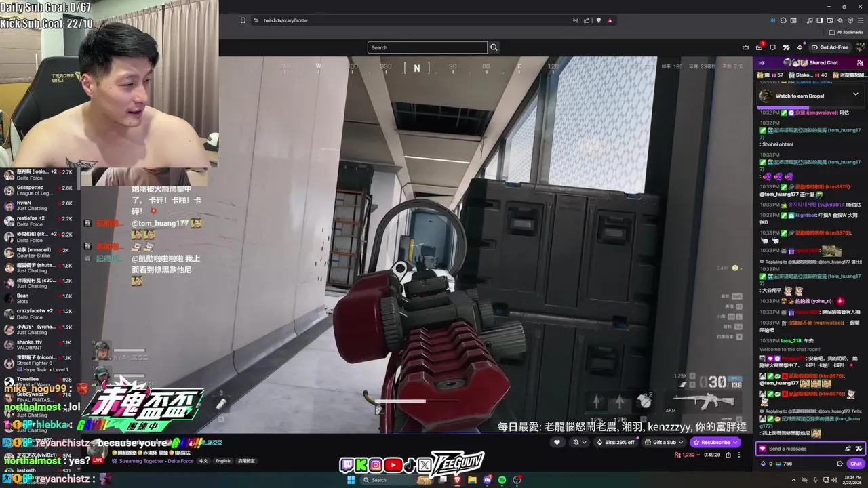Open the Brave Wallet icon

pos(830,20)
